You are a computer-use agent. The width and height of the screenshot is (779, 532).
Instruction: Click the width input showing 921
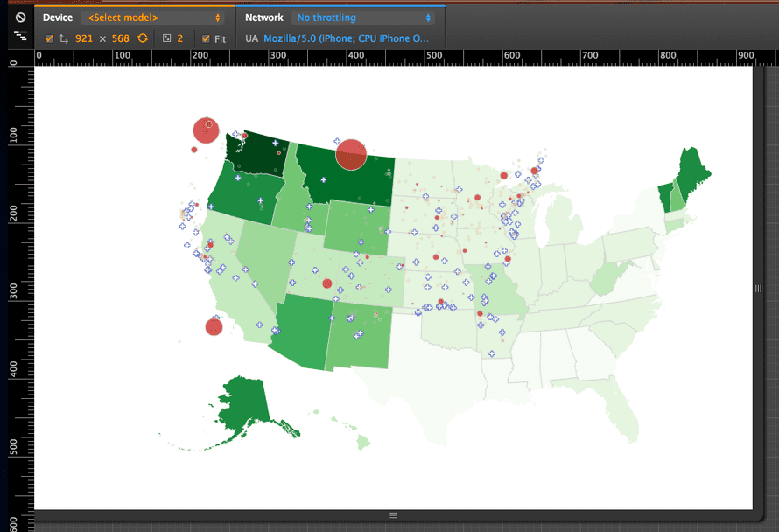click(86, 38)
